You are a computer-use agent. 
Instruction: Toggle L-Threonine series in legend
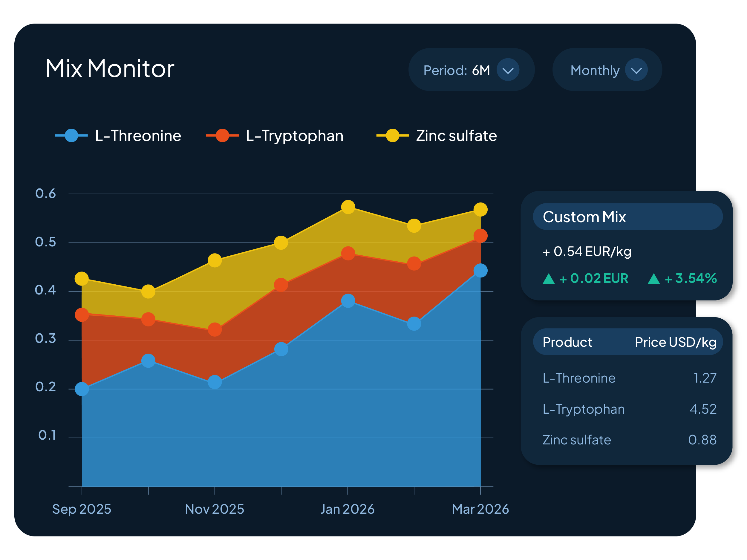(x=138, y=136)
